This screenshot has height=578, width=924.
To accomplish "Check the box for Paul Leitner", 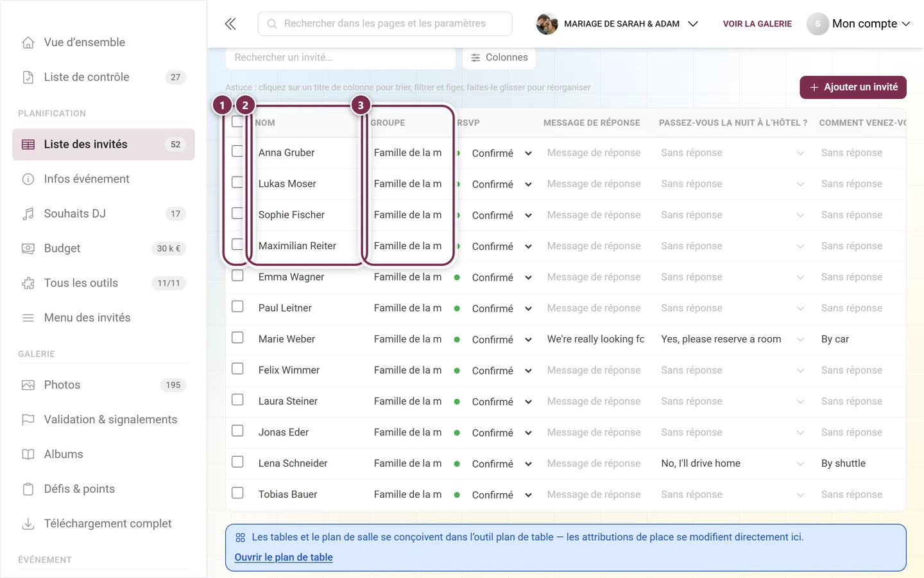I will pyautogui.click(x=237, y=306).
